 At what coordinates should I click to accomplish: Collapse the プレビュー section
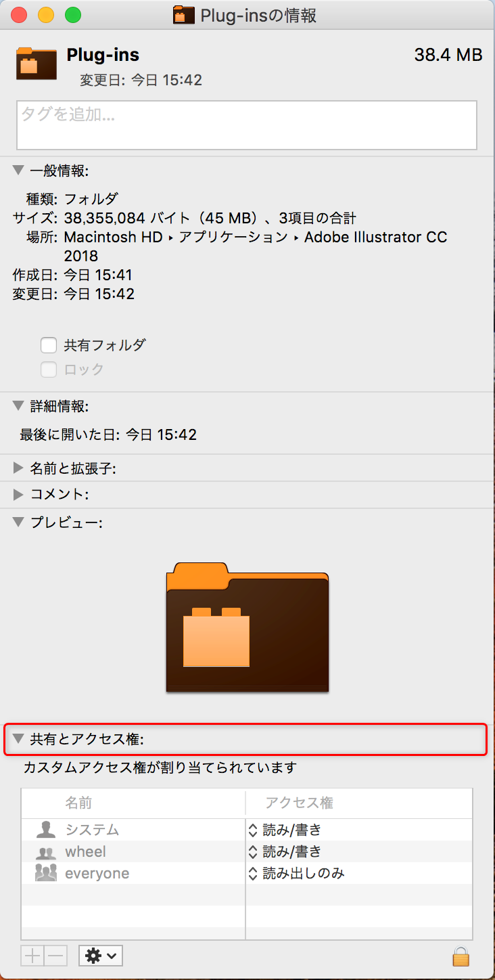click(18, 522)
